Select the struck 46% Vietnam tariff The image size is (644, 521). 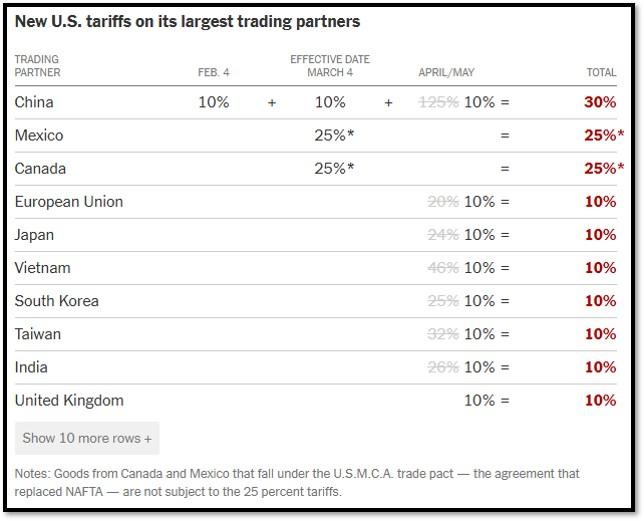click(x=443, y=268)
